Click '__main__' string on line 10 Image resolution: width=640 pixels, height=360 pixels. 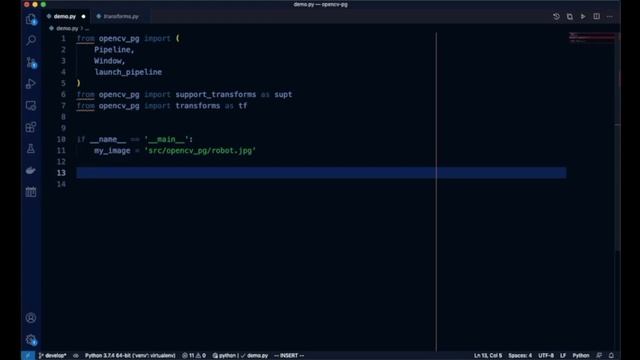pyautogui.click(x=166, y=140)
